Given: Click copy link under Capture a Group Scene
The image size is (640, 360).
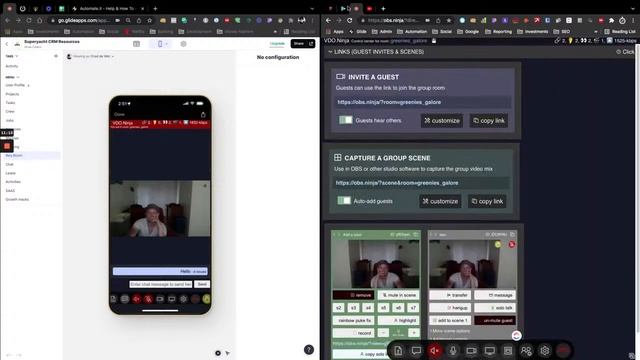Looking at the screenshot, I should tap(487, 201).
